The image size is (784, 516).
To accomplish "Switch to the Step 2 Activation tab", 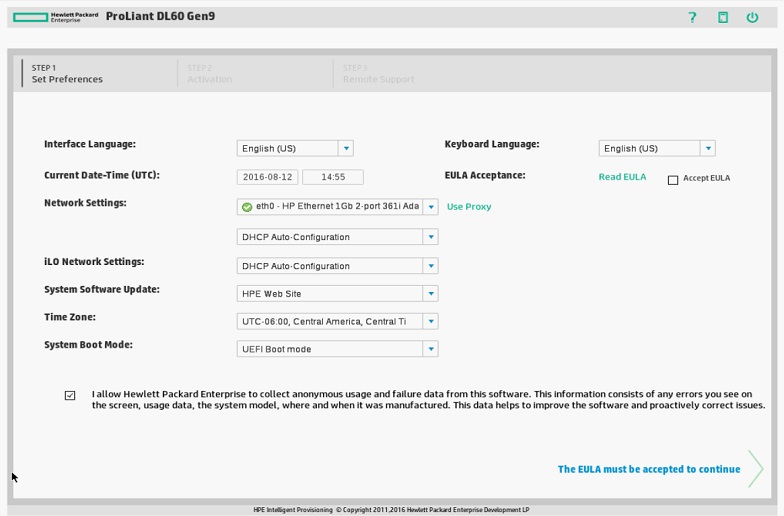I will [209, 74].
